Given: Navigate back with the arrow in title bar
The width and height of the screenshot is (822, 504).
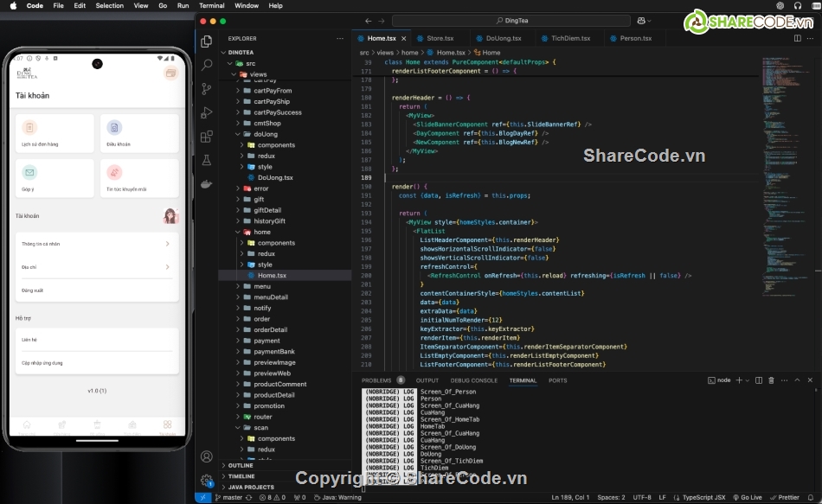Looking at the screenshot, I should click(x=368, y=21).
